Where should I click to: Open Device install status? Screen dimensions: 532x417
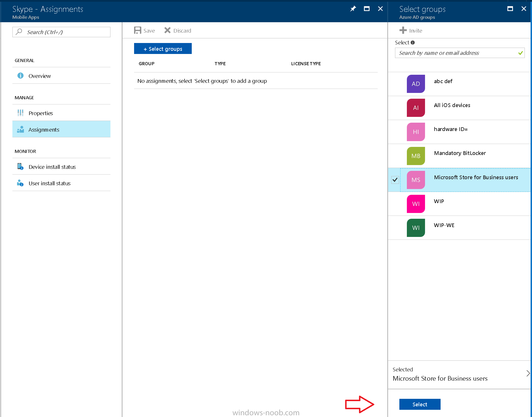pyautogui.click(x=61, y=167)
